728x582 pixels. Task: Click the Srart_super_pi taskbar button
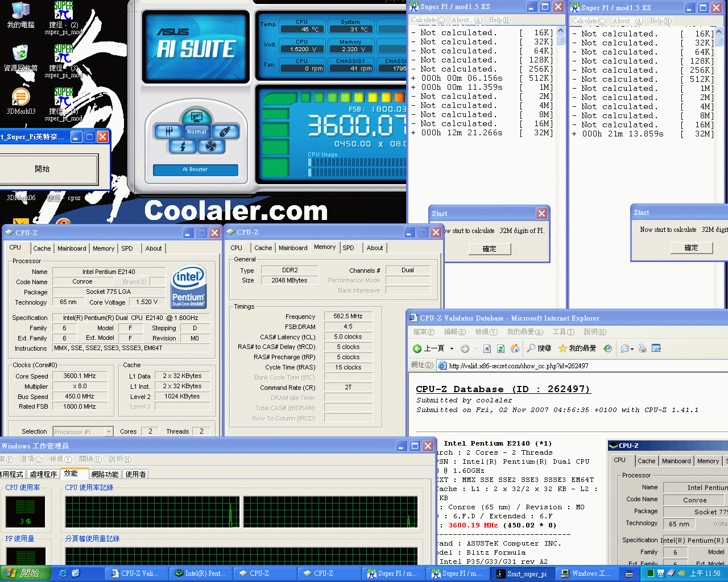[522, 573]
